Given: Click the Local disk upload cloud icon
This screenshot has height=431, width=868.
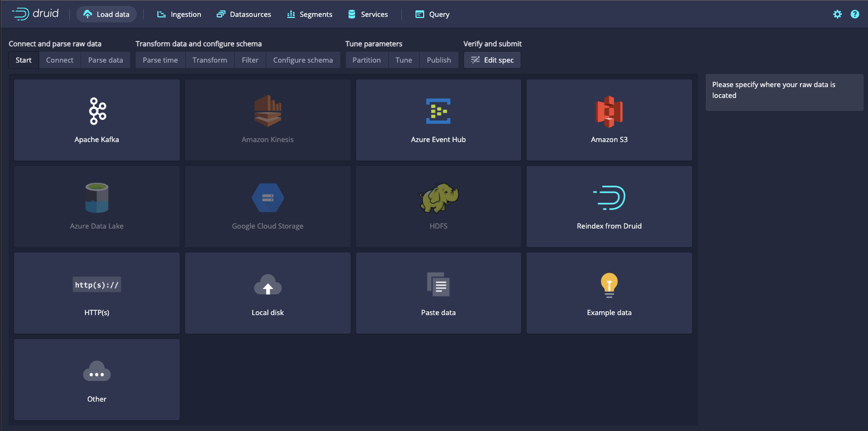Looking at the screenshot, I should pos(268,285).
